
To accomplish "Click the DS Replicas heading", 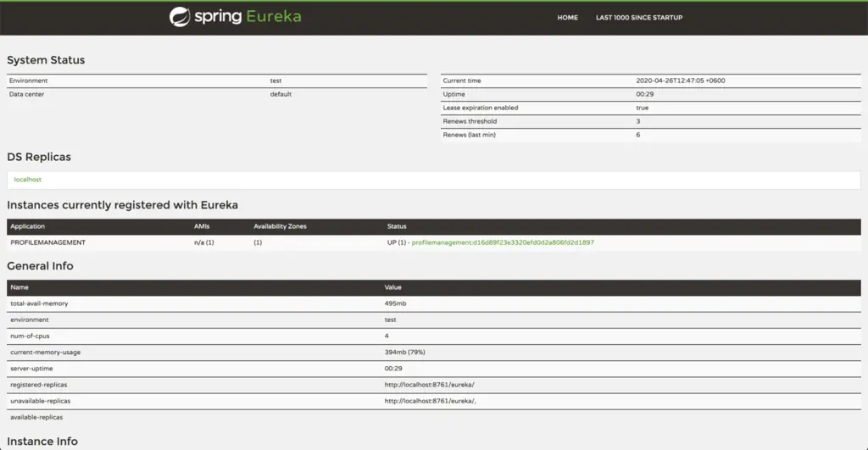I will point(39,157).
